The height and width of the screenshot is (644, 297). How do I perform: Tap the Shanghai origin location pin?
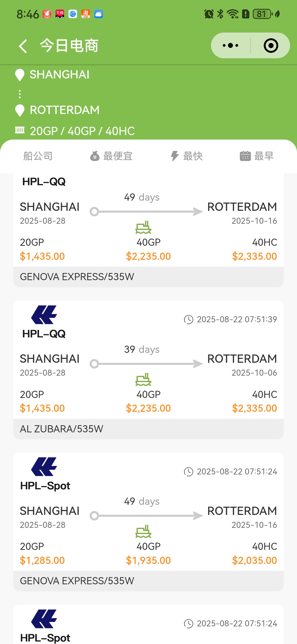[x=20, y=75]
